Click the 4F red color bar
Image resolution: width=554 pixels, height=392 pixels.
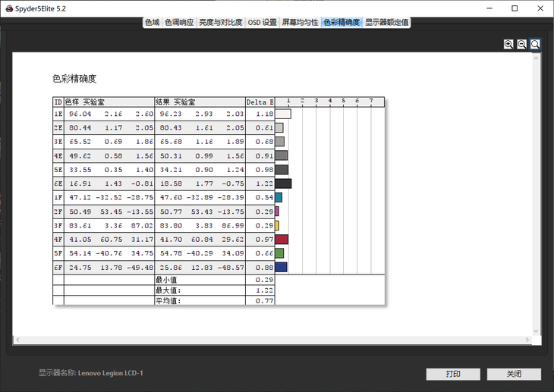282,239
